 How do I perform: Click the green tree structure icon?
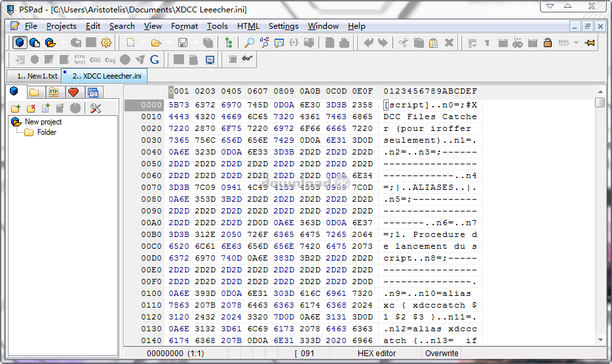pyautogui.click(x=229, y=43)
